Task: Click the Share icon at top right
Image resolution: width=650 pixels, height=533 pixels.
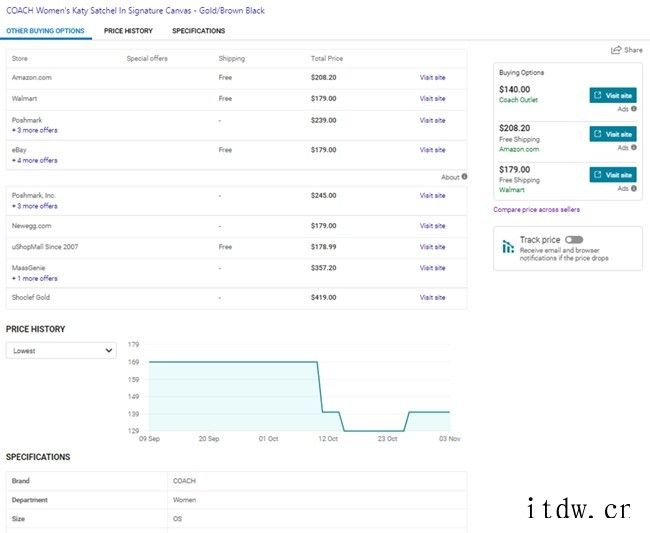Action: (616, 50)
